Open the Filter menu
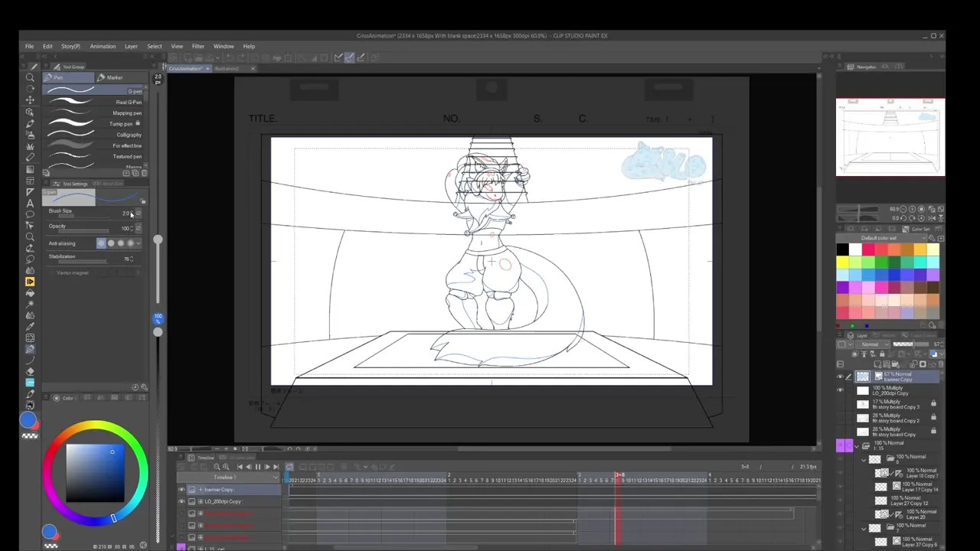This screenshot has height=551, width=980. 198,46
